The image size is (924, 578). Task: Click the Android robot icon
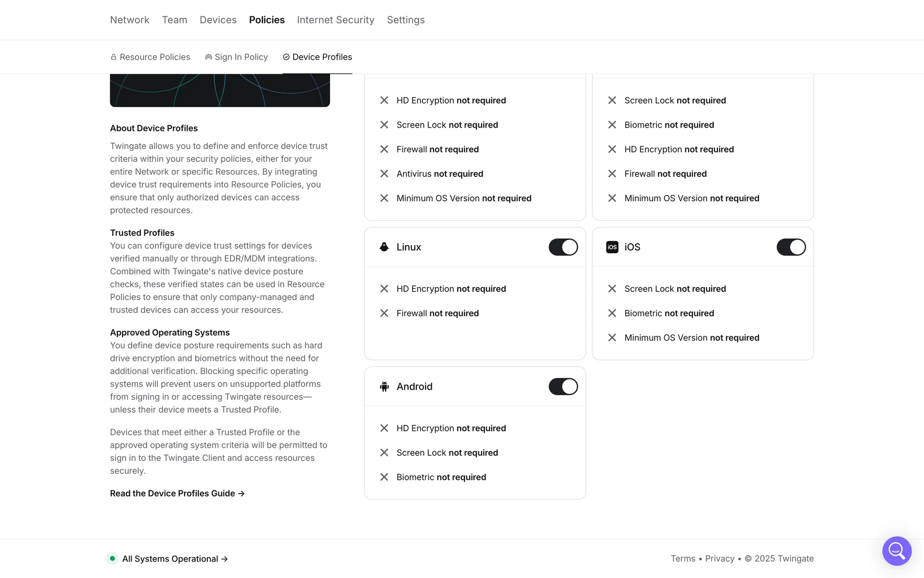tap(384, 387)
